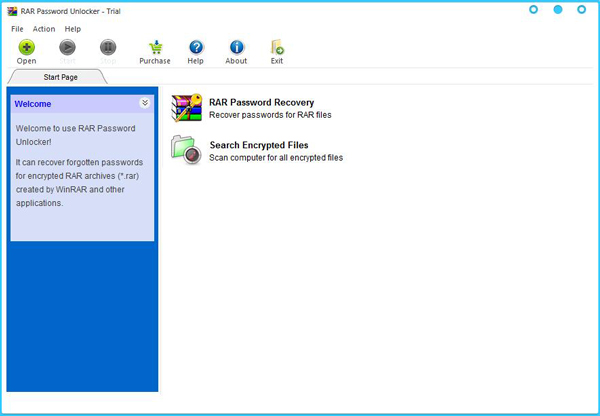Click the Exit door icon
Viewport: 600px width, 416px height.
coord(277,47)
